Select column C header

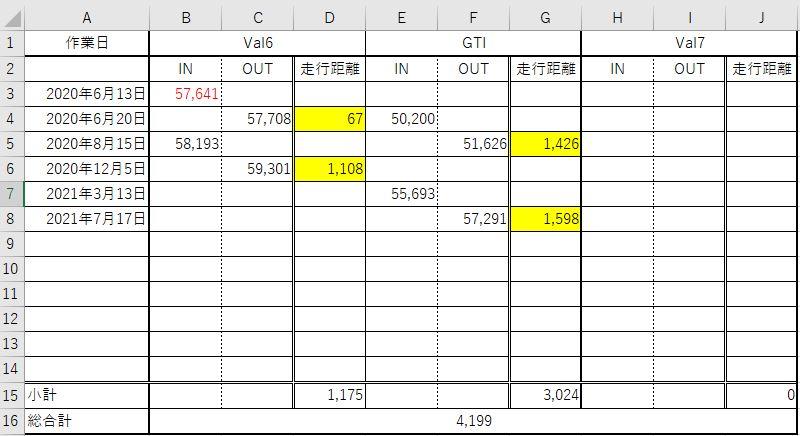258,18
